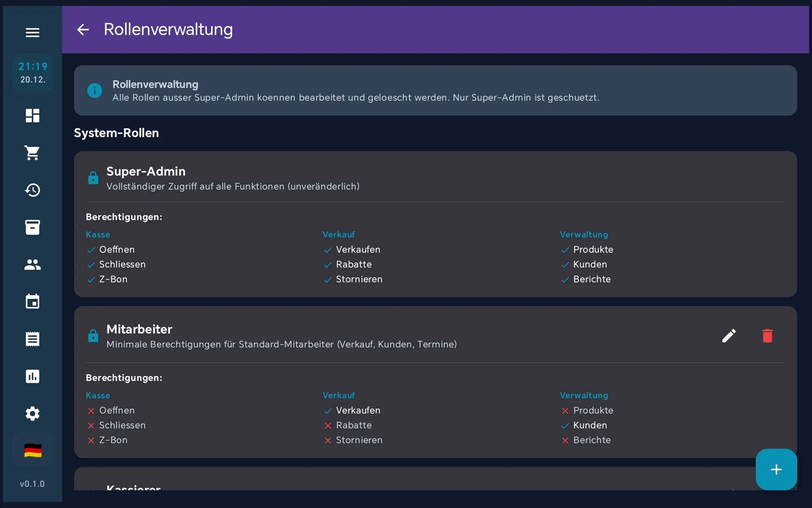
Task: Click the info icon in Rollenverwaltung banner
Action: [95, 90]
